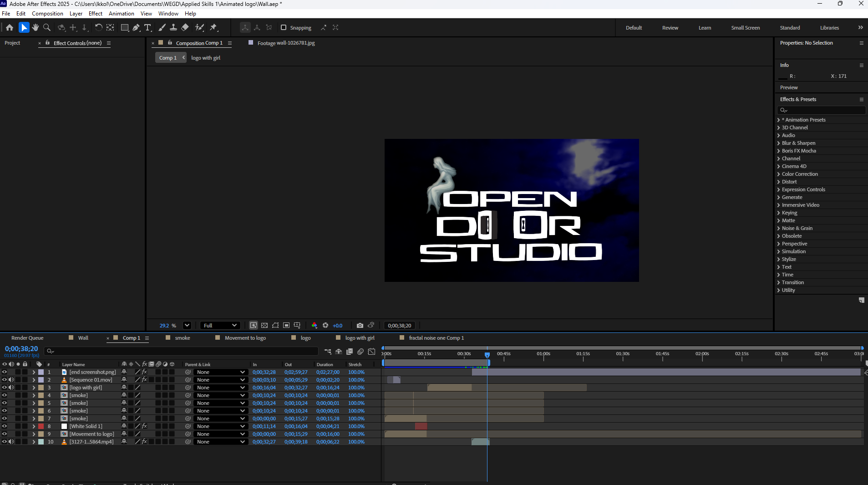Enable motion blur for timeline
The image size is (868, 485).
(360, 351)
